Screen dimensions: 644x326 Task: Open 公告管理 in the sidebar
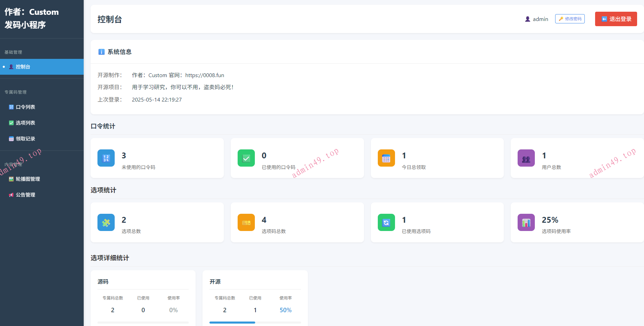click(x=25, y=195)
